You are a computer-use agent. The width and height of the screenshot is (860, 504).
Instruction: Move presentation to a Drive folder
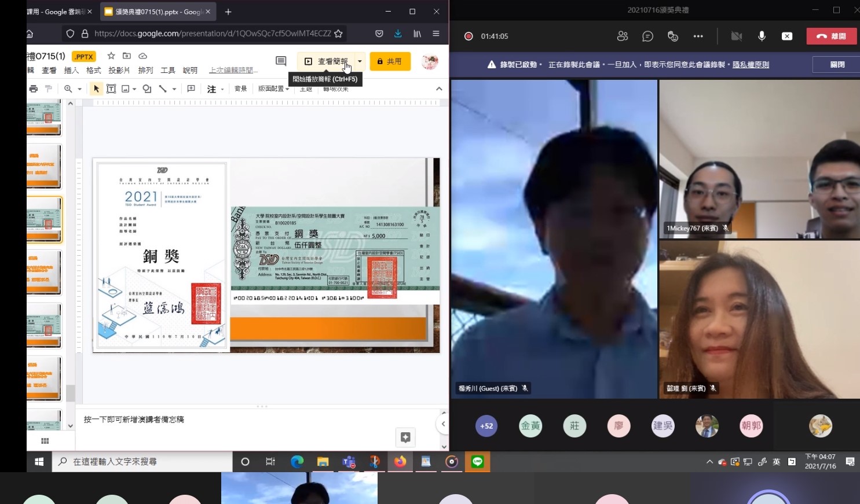coord(127,56)
